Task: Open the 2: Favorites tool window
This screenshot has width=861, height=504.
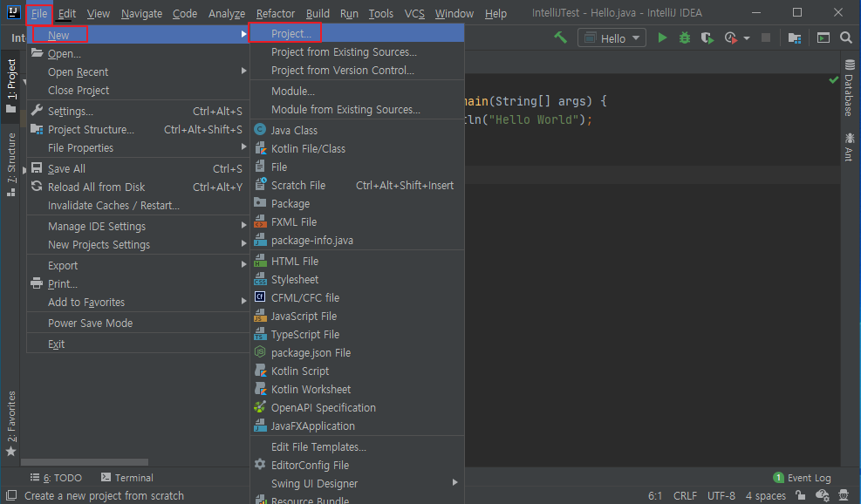Action: pyautogui.click(x=11, y=423)
